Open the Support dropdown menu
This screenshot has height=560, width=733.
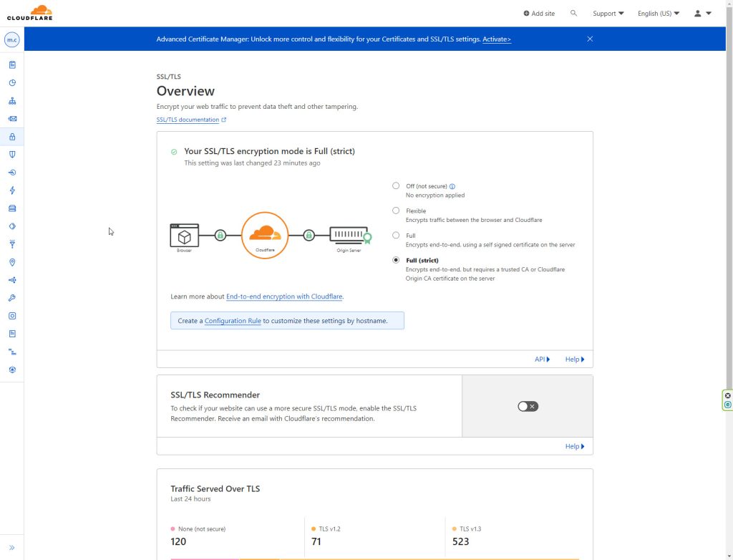[x=608, y=13]
